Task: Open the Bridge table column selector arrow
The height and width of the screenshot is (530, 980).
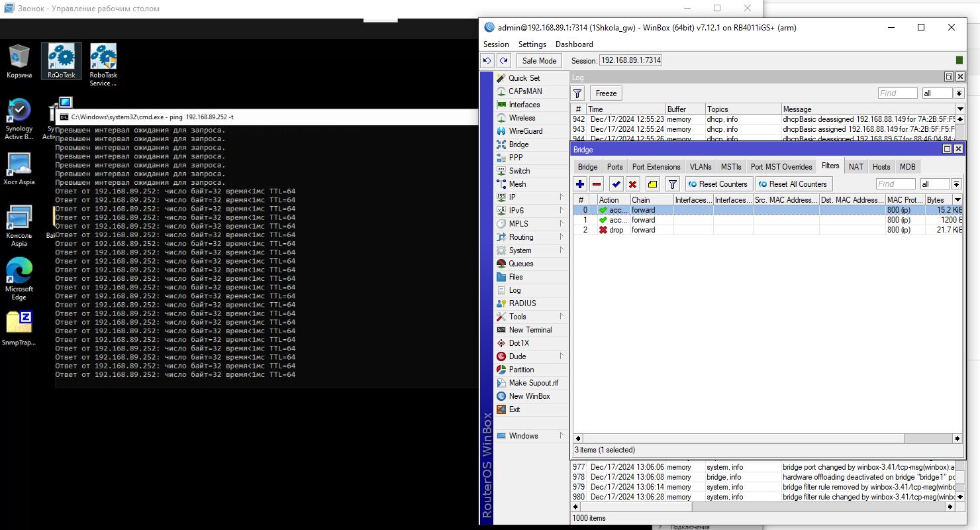Action: 957,200
